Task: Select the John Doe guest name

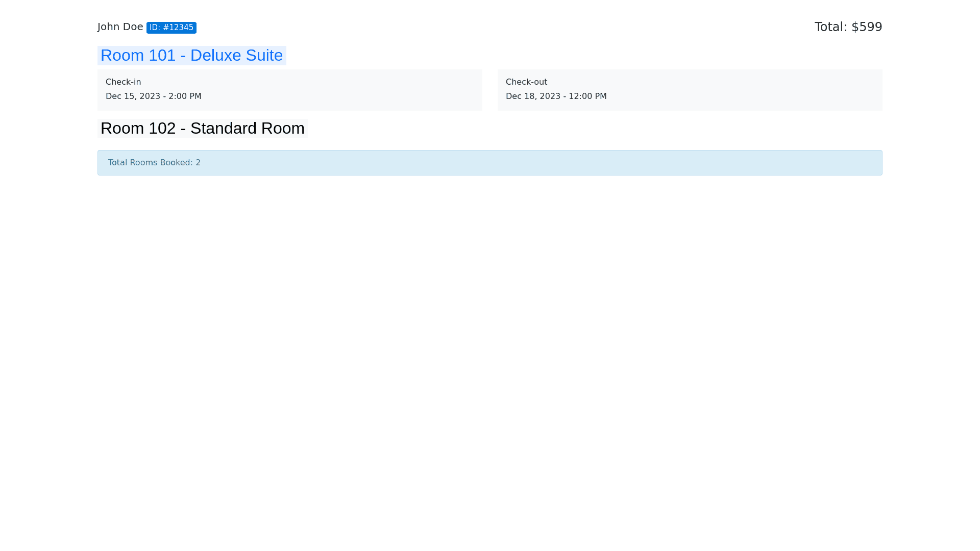Action: point(120,27)
